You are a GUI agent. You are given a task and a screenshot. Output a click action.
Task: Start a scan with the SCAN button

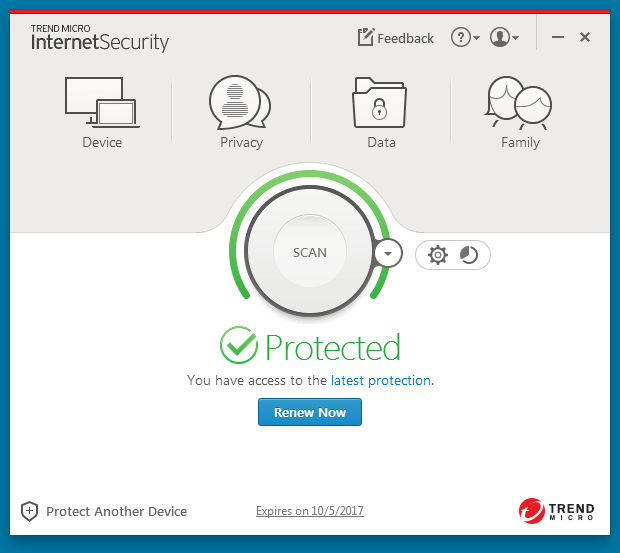(309, 252)
